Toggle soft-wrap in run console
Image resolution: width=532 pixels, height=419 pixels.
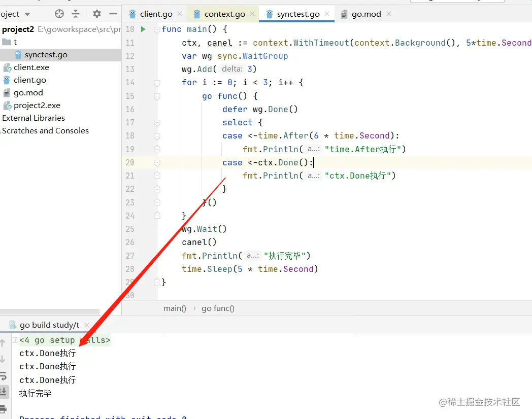coord(3,375)
